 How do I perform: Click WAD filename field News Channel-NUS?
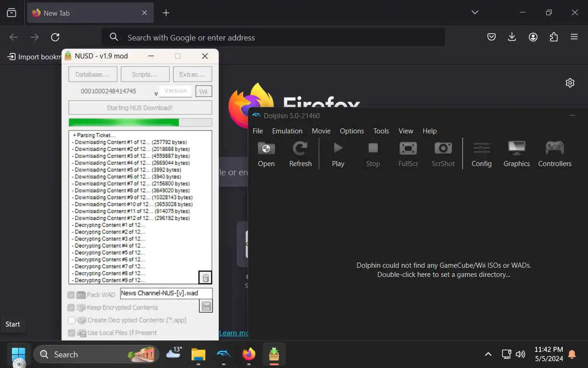click(x=166, y=293)
